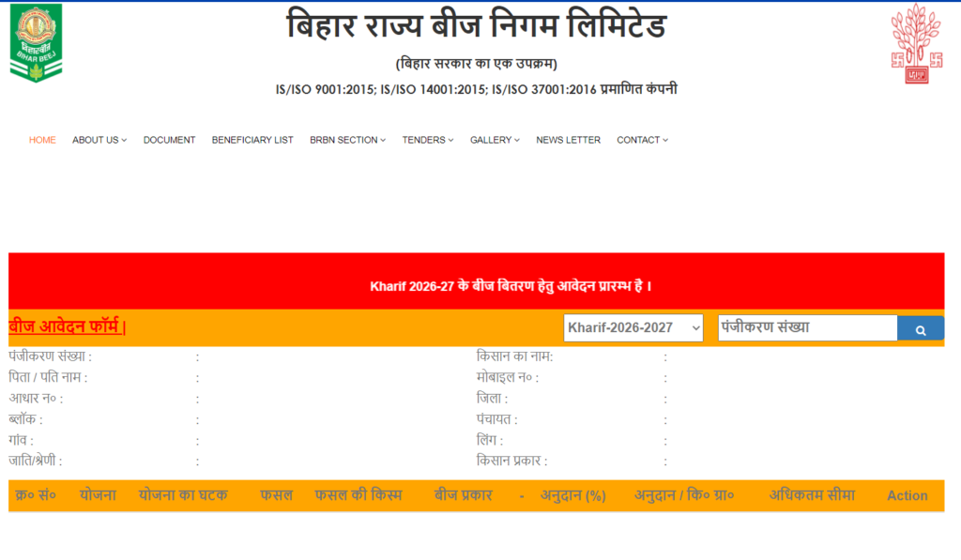Click the पंजीकरण संख्या input field

pos(807,327)
